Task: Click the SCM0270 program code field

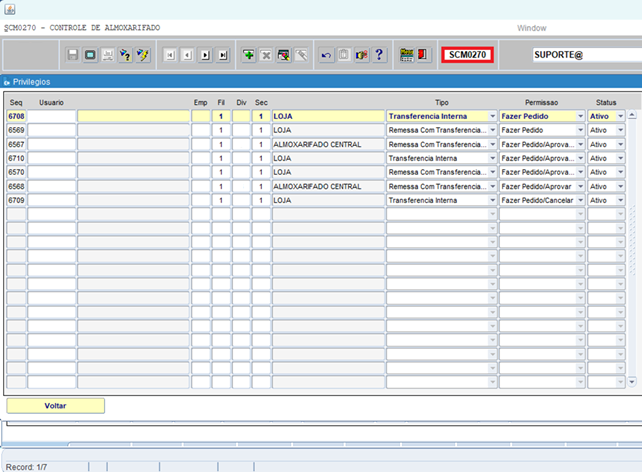Action: coord(467,55)
